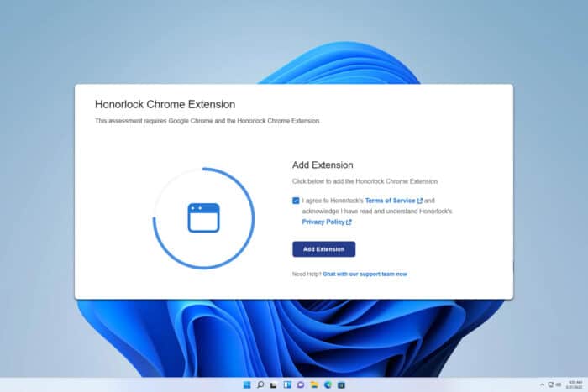
Task: Open the Terms of Service link
Action: point(390,201)
